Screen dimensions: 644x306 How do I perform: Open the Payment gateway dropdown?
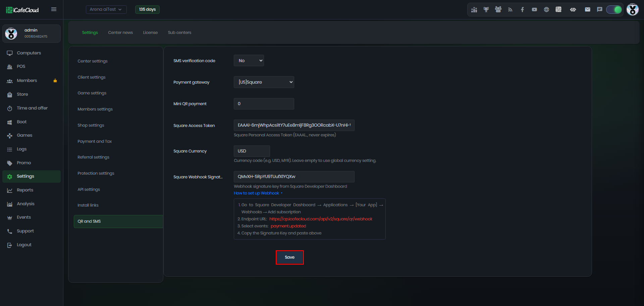(264, 82)
